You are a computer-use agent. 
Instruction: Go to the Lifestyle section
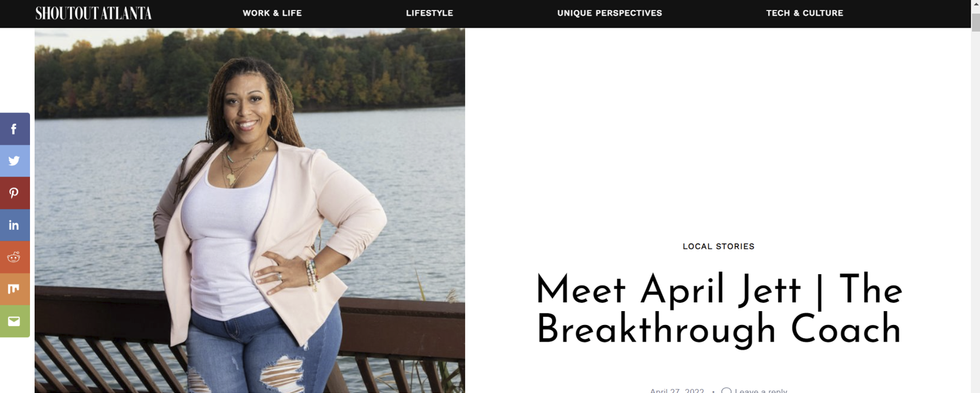pyautogui.click(x=429, y=13)
